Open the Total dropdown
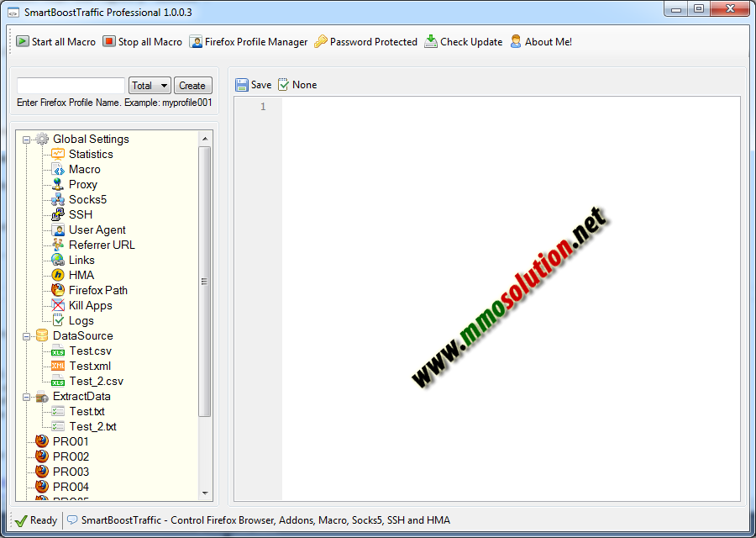Image resolution: width=756 pixels, height=538 pixels. click(150, 86)
